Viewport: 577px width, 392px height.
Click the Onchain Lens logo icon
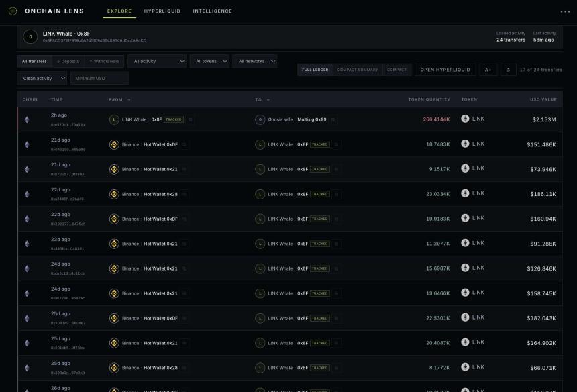(13, 11)
